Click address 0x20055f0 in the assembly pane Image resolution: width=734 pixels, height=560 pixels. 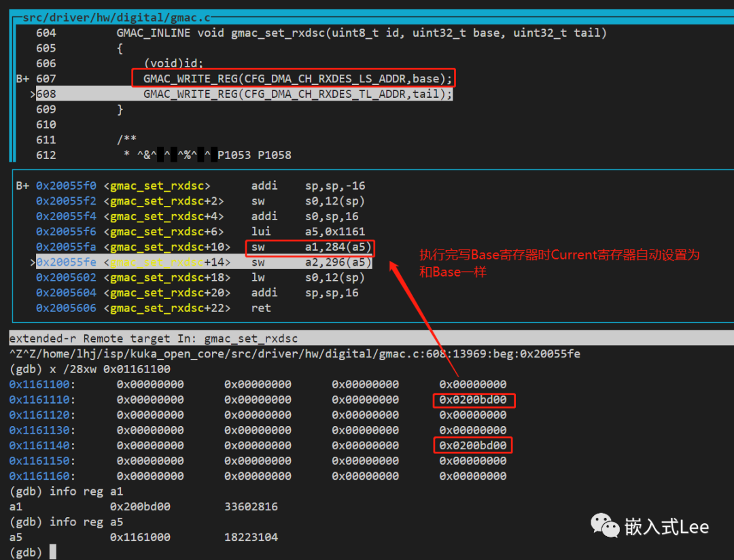tap(66, 186)
